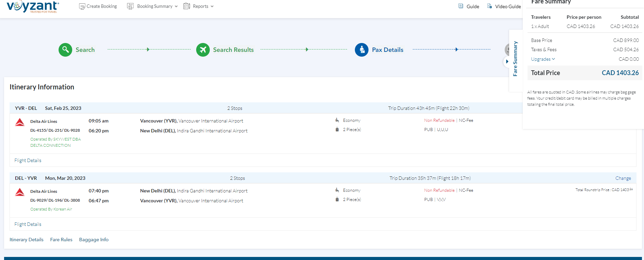Open Flight Details for the YVR-DEL flight
644x260 pixels.
(28, 160)
